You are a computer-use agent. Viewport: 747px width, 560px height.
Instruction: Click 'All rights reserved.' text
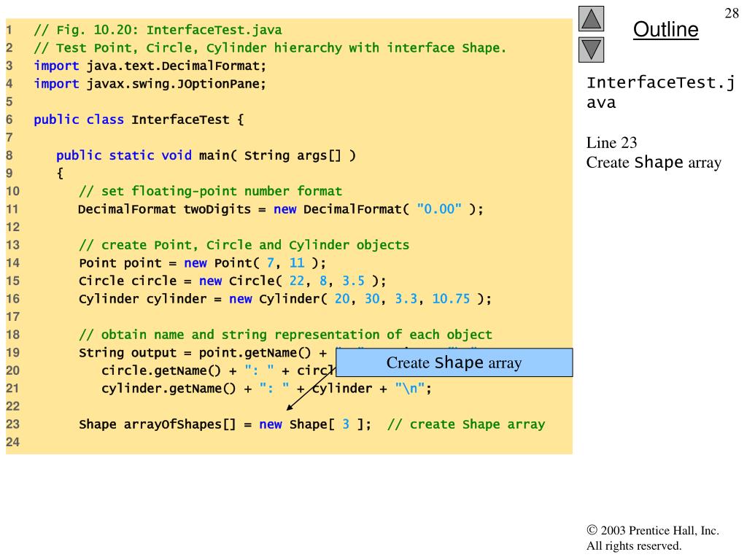click(634, 545)
